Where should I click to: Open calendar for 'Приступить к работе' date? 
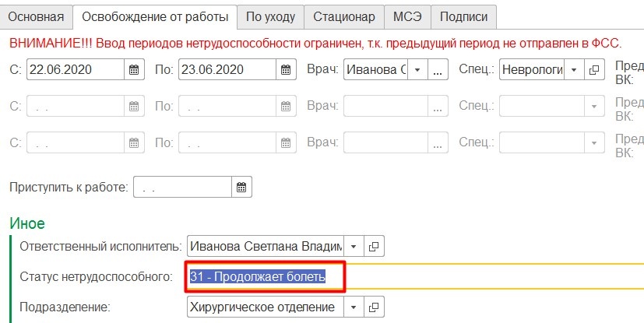[x=241, y=187]
